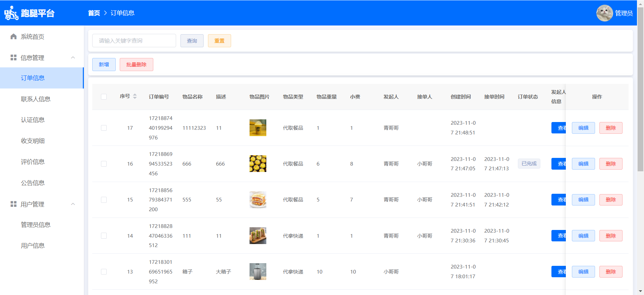Click the 物品类型 column header
This screenshot has width=644, height=295.
point(293,97)
